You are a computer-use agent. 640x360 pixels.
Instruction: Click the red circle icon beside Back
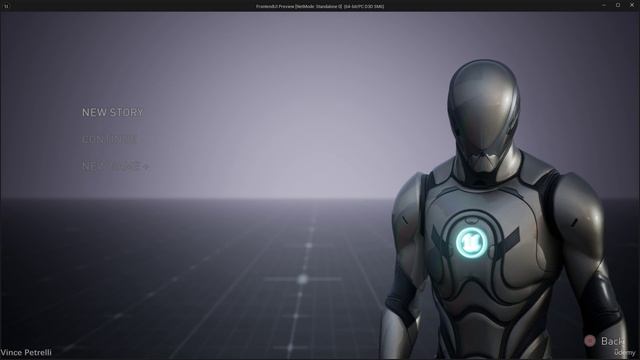[x=590, y=341]
